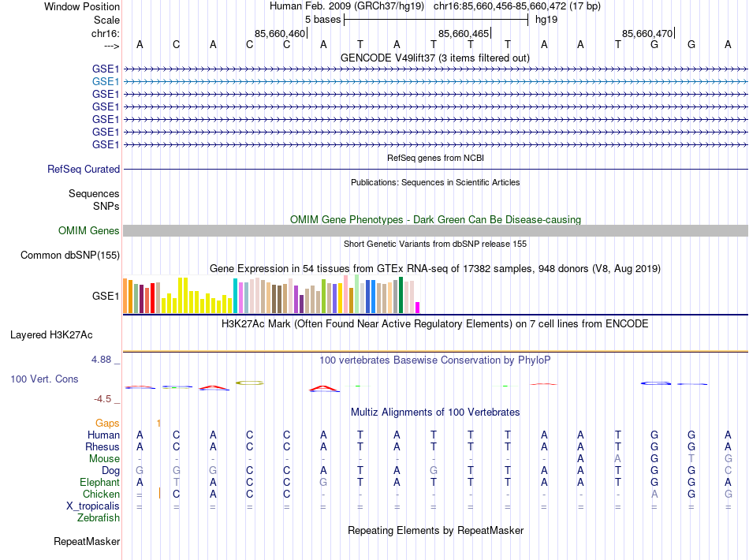
Task: Open 100 vertebrates Basewise Conservation by PhyloP title
Action: (x=435, y=360)
